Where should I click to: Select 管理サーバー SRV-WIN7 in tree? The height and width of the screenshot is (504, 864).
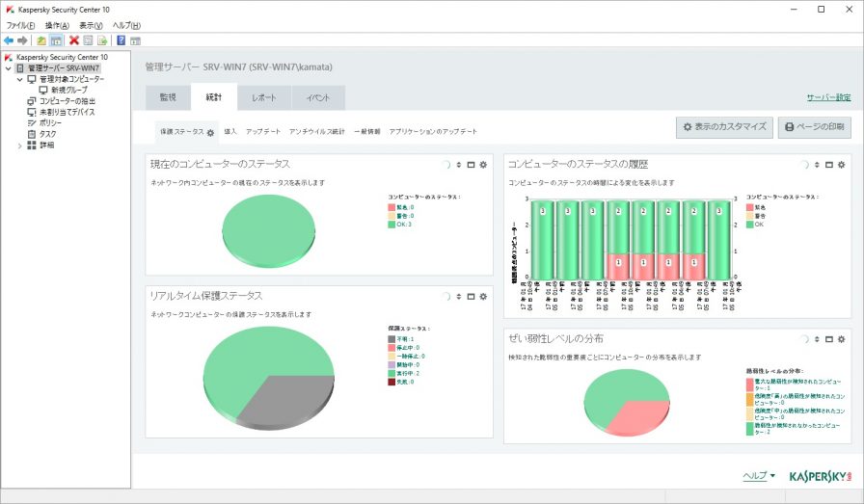point(64,68)
